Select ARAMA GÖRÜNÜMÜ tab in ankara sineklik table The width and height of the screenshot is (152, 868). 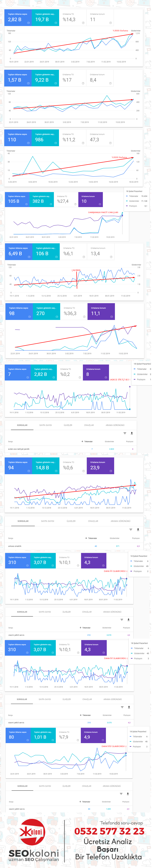click(x=120, y=521)
